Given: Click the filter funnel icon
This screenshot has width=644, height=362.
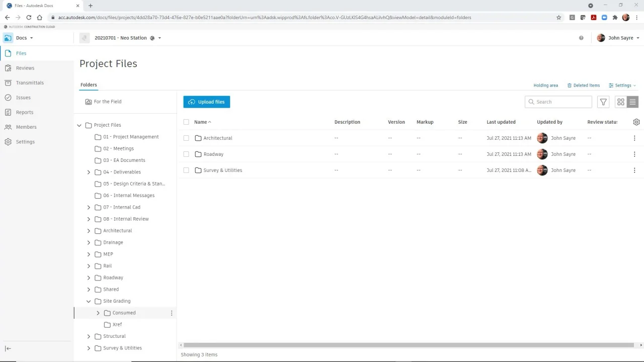Looking at the screenshot, I should [x=603, y=102].
